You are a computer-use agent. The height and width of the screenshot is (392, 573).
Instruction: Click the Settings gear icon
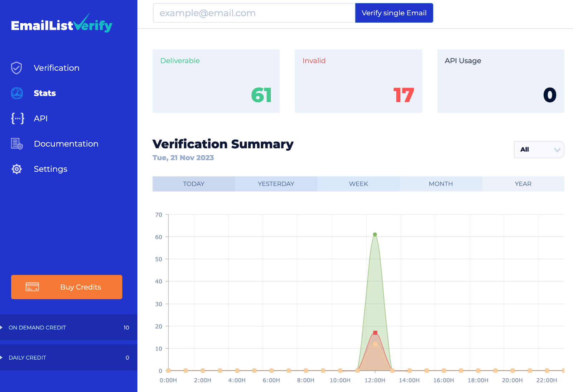pos(17,169)
